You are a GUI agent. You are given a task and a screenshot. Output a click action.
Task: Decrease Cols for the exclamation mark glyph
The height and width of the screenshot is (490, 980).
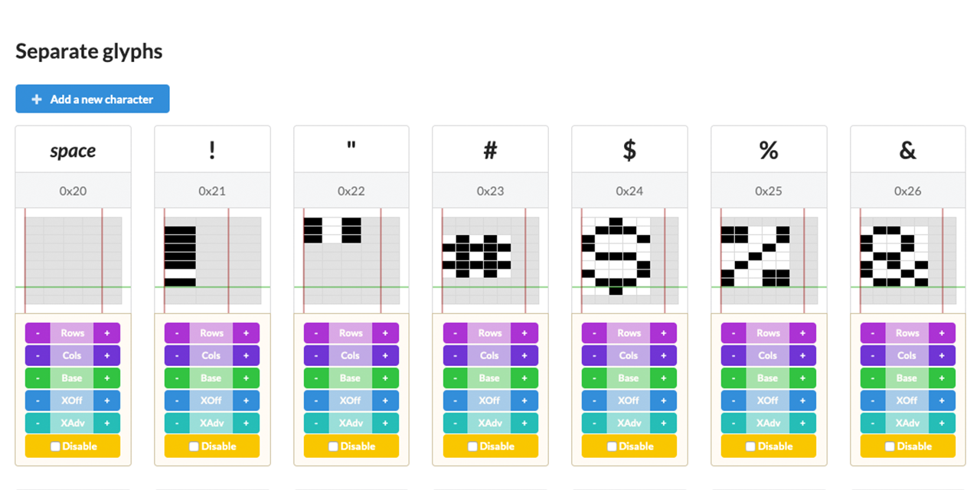point(177,355)
